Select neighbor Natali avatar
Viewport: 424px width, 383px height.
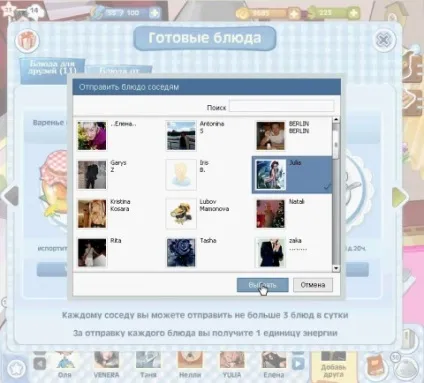coord(270,214)
